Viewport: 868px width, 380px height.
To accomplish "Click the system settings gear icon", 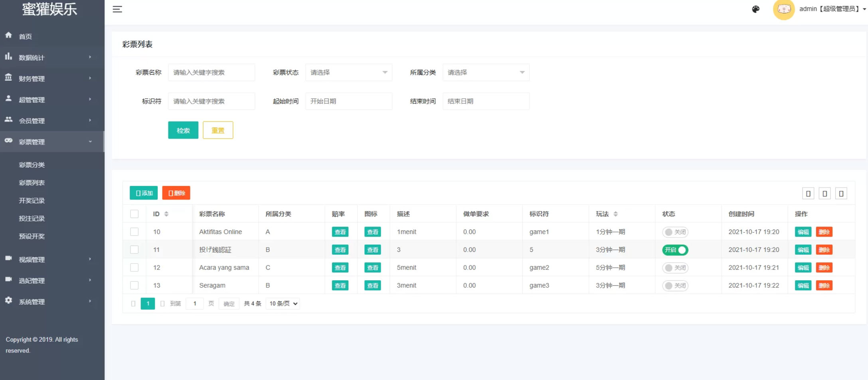I will click(x=8, y=300).
